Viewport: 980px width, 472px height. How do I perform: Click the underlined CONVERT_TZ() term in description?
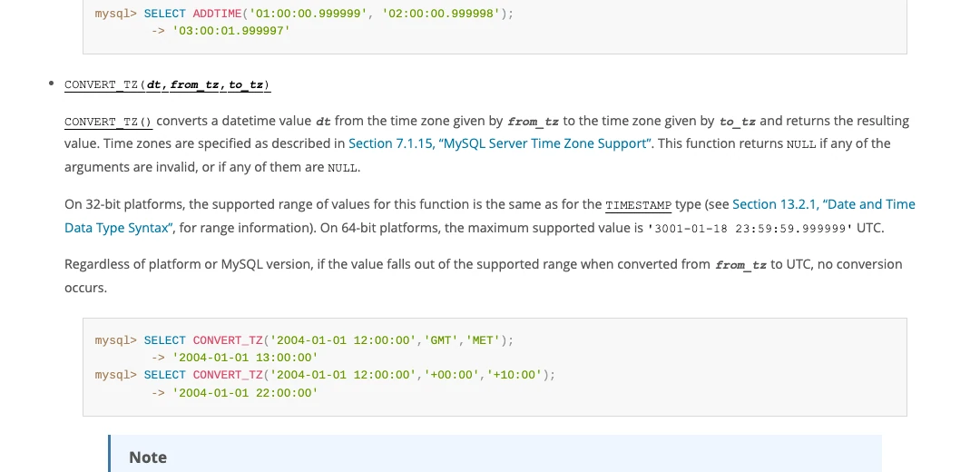[x=108, y=122]
